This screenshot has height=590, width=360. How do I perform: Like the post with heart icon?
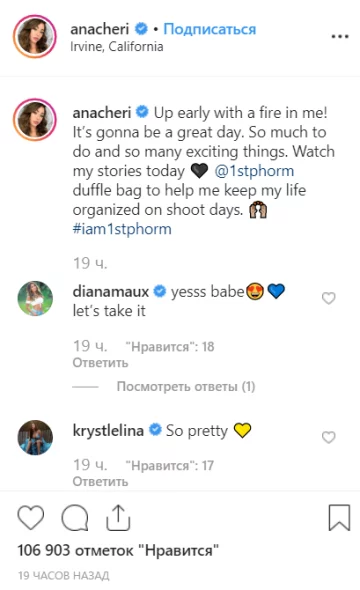click(x=31, y=518)
